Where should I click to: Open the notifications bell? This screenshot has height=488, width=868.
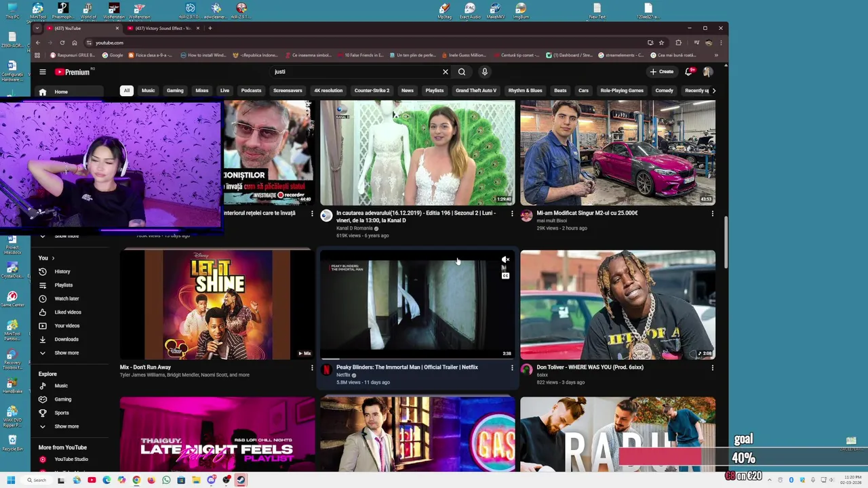coord(689,72)
